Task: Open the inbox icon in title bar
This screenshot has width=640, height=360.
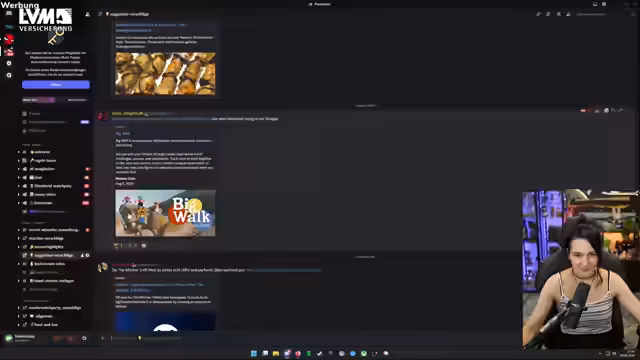Action: (595, 4)
